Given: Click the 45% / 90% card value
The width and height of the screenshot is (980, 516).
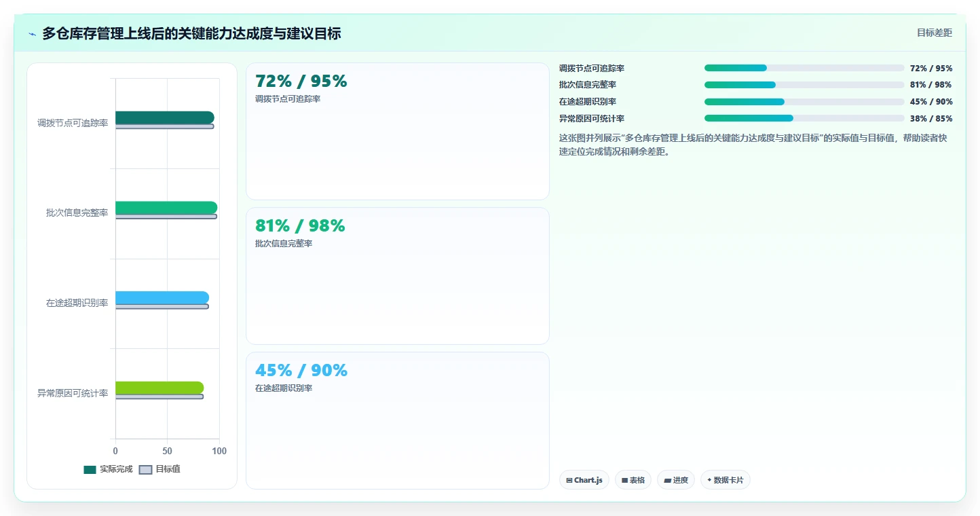Looking at the screenshot, I should coord(301,371).
